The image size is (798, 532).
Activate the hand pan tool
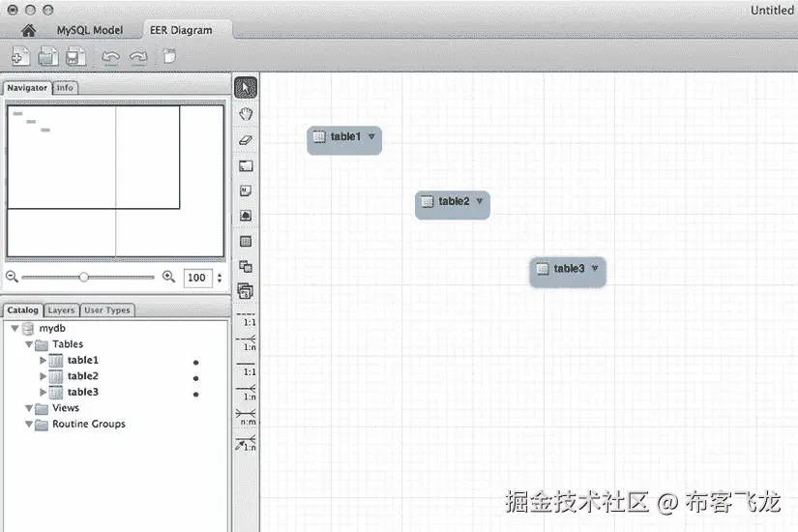click(246, 114)
